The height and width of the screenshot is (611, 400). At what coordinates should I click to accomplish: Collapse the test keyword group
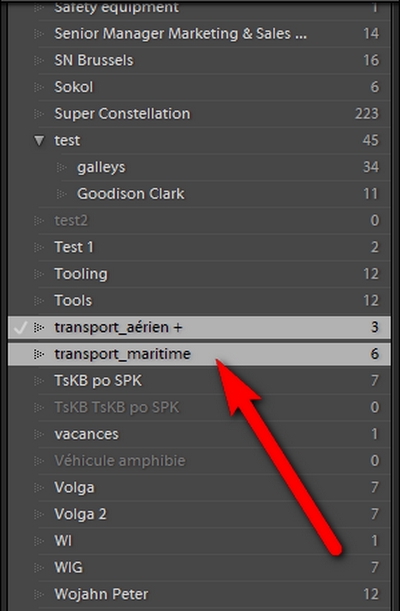pos(39,140)
